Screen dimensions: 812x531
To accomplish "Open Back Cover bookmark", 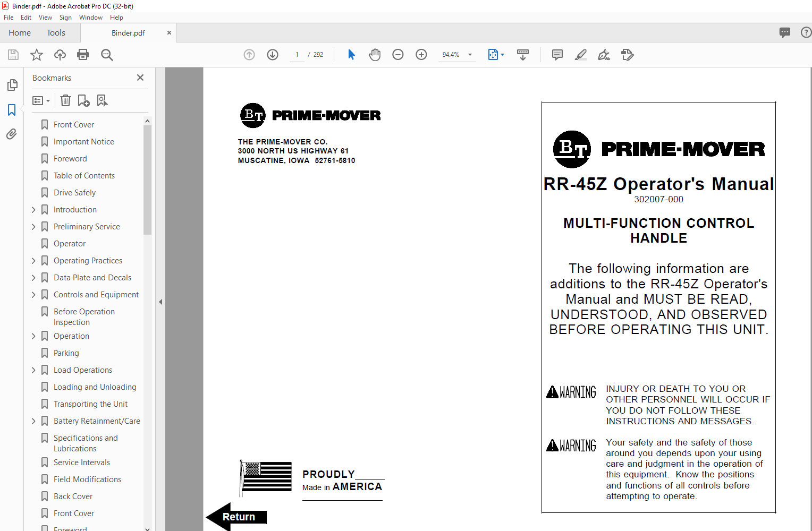I will [73, 496].
